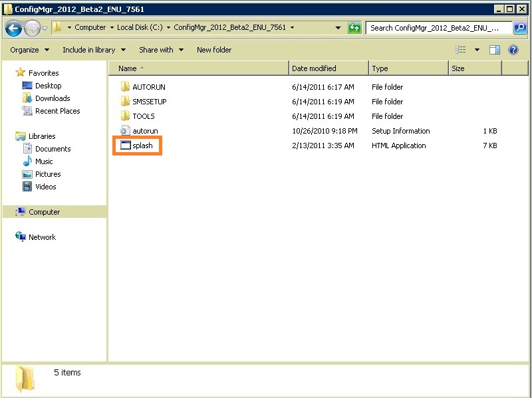
Task: Click the 7 KB size cell
Action: [x=490, y=146]
